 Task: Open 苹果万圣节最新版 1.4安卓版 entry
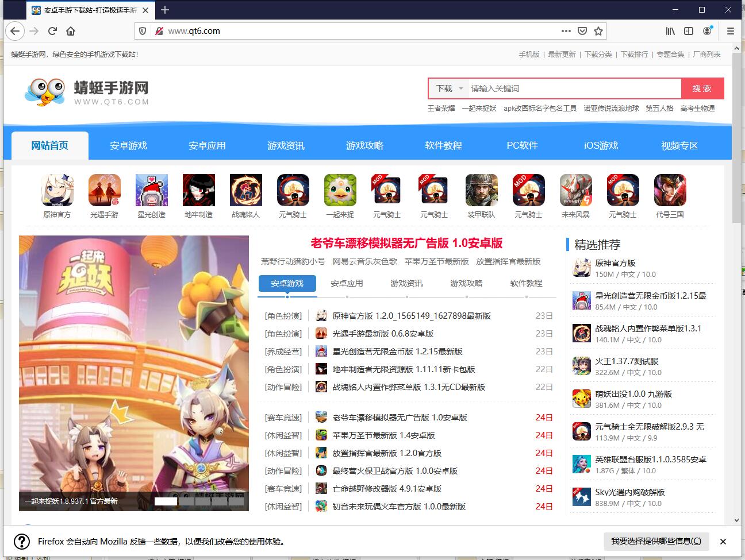[383, 435]
